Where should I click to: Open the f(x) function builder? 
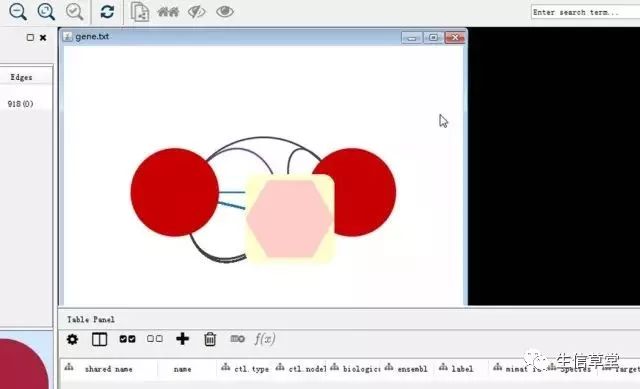click(x=264, y=339)
